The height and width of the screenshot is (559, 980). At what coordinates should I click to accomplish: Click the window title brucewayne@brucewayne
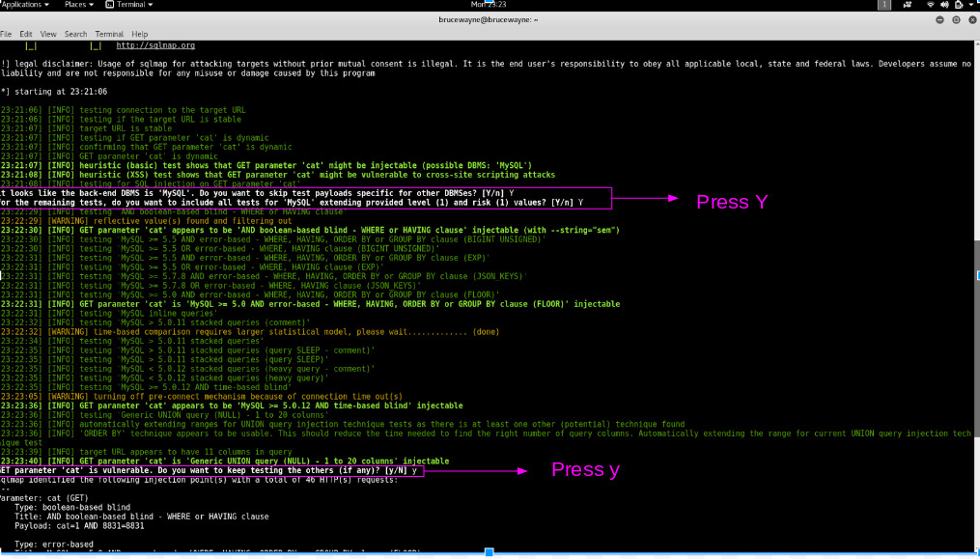489,20
